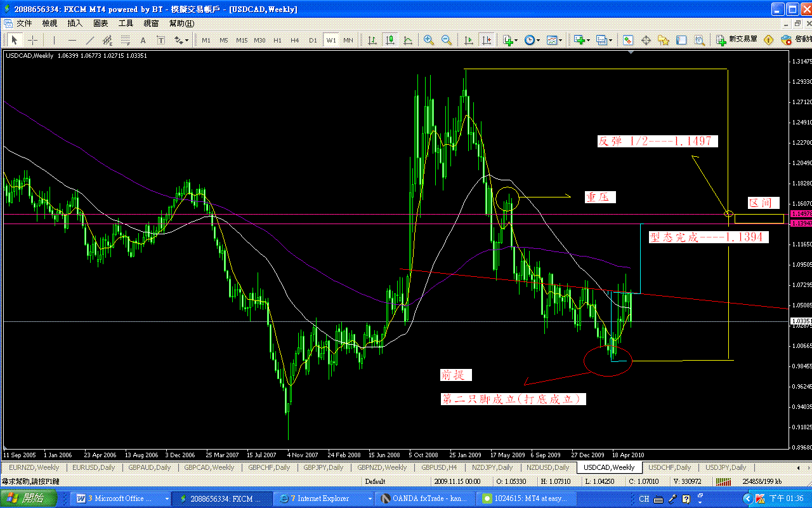Open the 視窗 Window menu
The width and height of the screenshot is (812, 508).
[x=151, y=23]
